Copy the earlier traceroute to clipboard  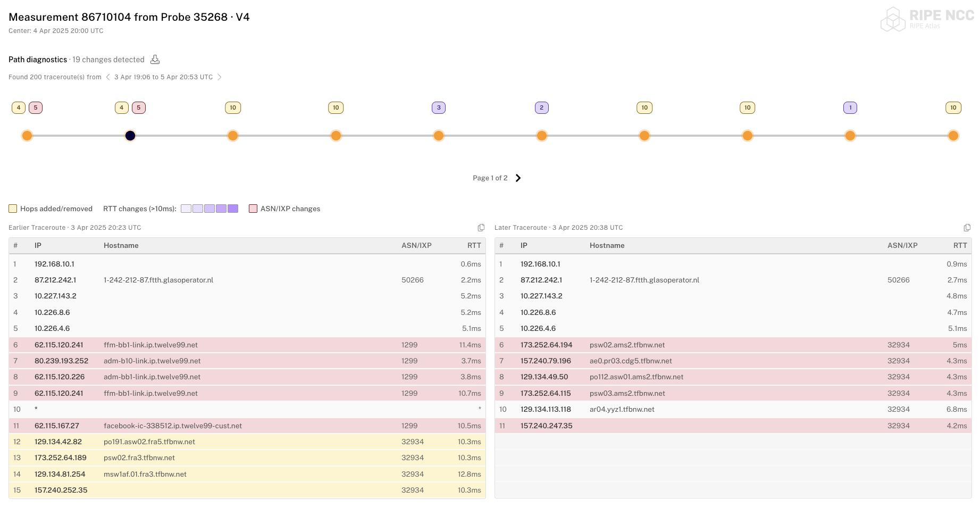481,228
